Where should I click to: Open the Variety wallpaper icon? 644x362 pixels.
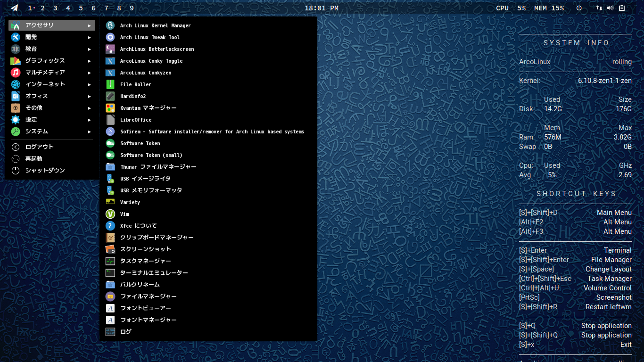[x=110, y=202]
